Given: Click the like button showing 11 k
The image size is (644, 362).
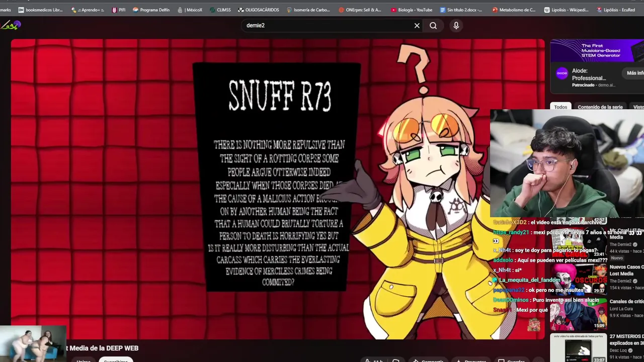Looking at the screenshot, I should tap(374, 360).
